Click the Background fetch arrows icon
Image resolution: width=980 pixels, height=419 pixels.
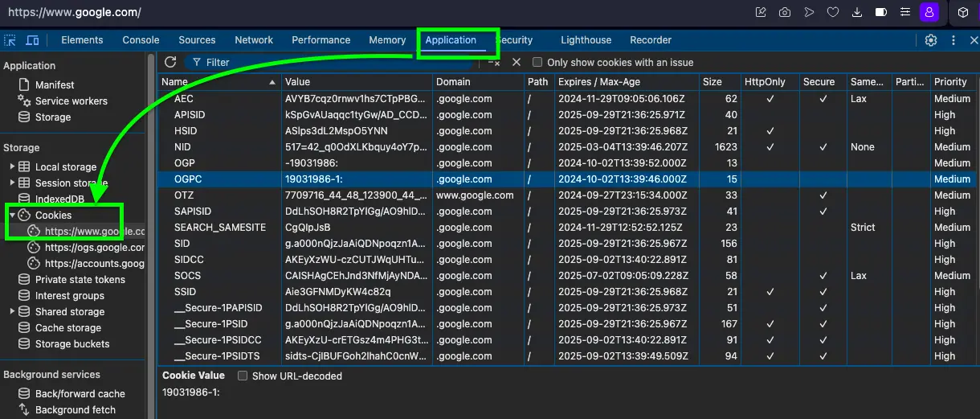[24, 409]
